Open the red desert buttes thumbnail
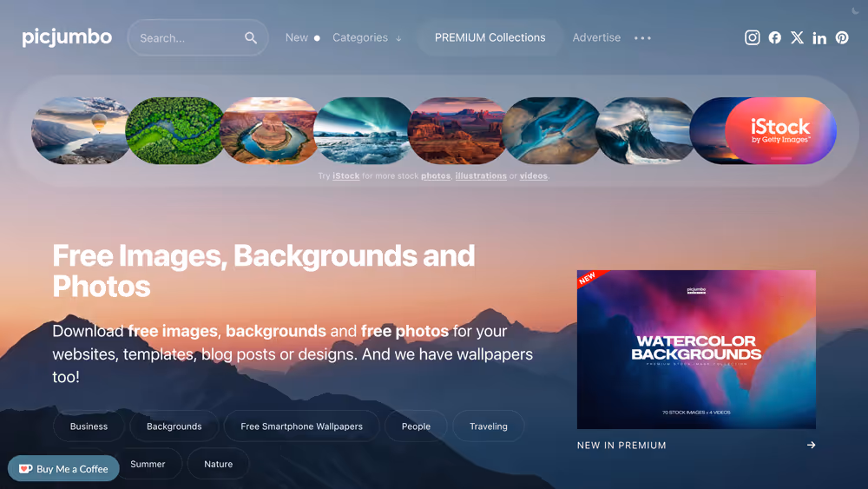This screenshot has height=489, width=868. click(457, 130)
